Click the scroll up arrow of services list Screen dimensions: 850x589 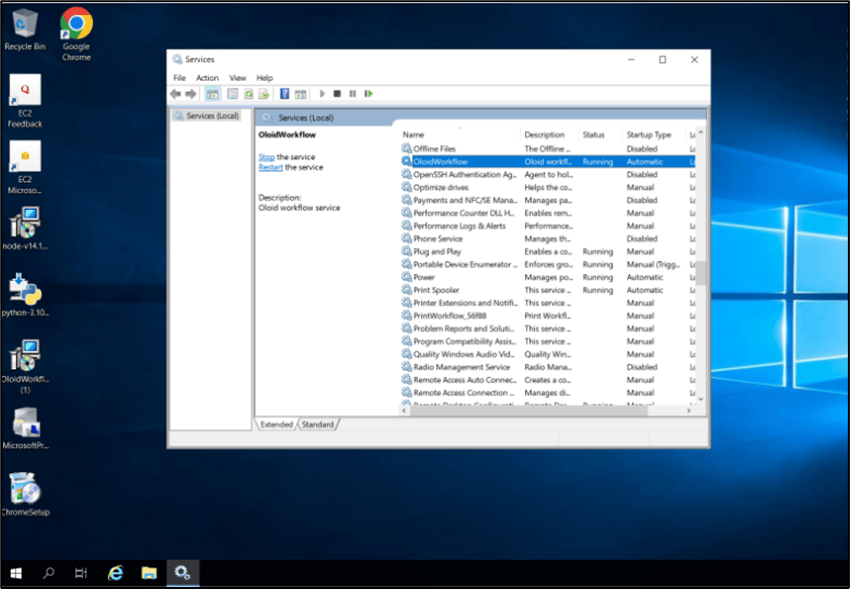tap(701, 133)
